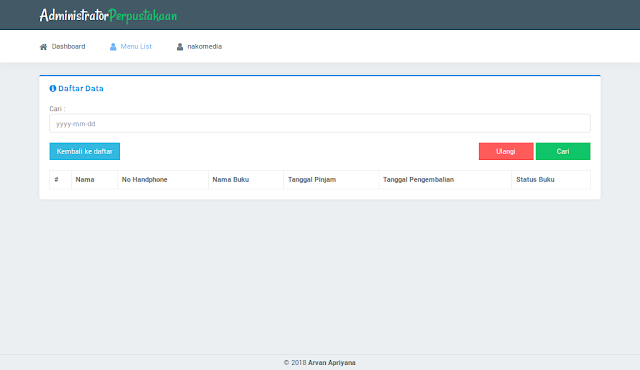Click the Menu List user icon

click(113, 47)
